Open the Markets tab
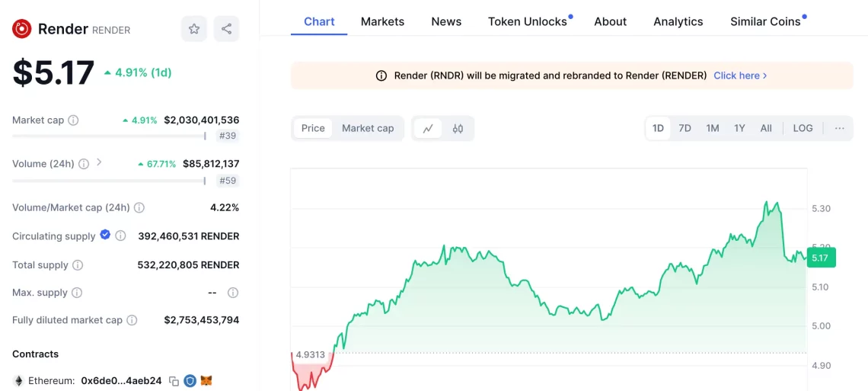The height and width of the screenshot is (391, 868). (382, 21)
